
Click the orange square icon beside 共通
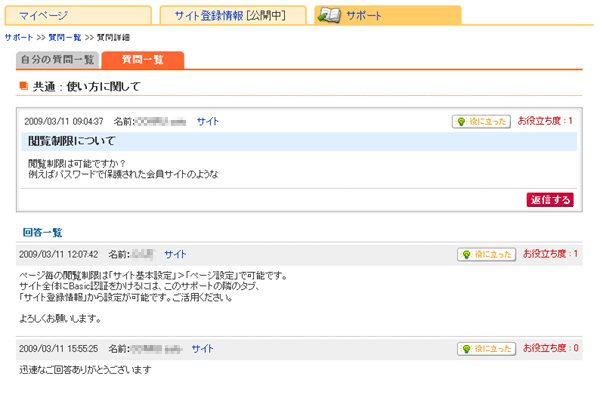(x=24, y=86)
